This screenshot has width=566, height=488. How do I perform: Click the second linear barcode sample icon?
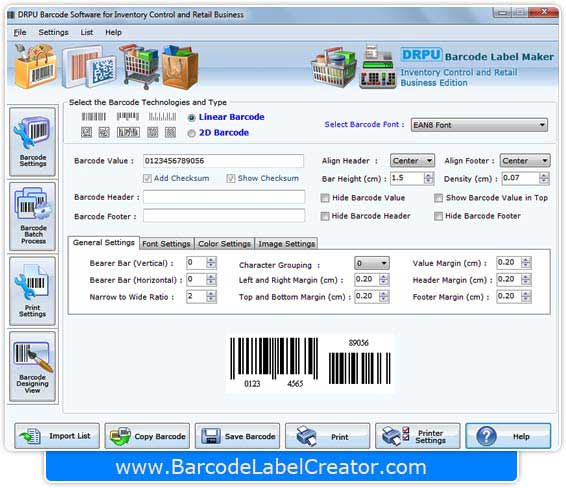tap(128, 117)
